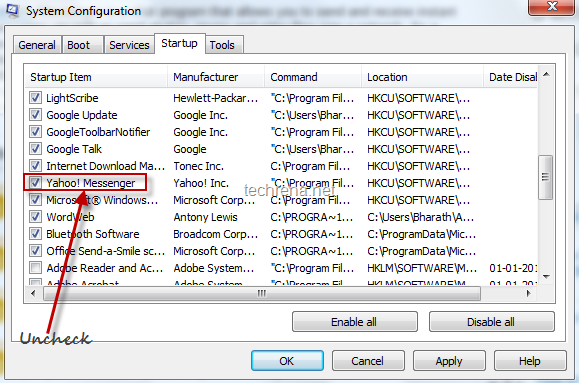Select the Google Talk item name
This screenshot has width=579, height=383.
point(74,149)
